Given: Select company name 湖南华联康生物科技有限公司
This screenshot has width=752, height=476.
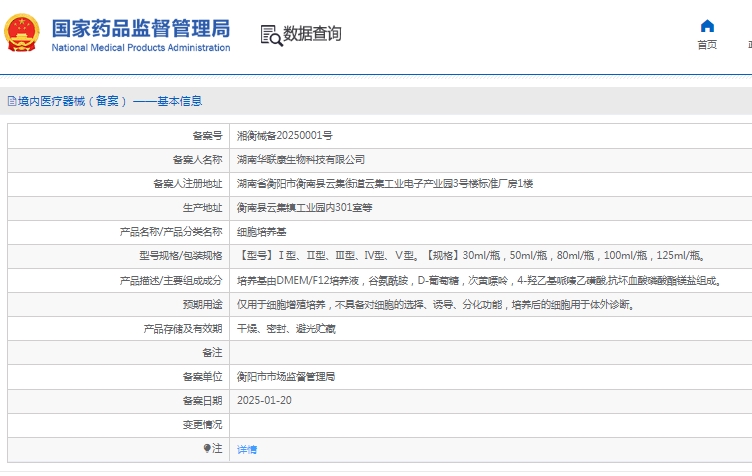Looking at the screenshot, I should (301, 160).
